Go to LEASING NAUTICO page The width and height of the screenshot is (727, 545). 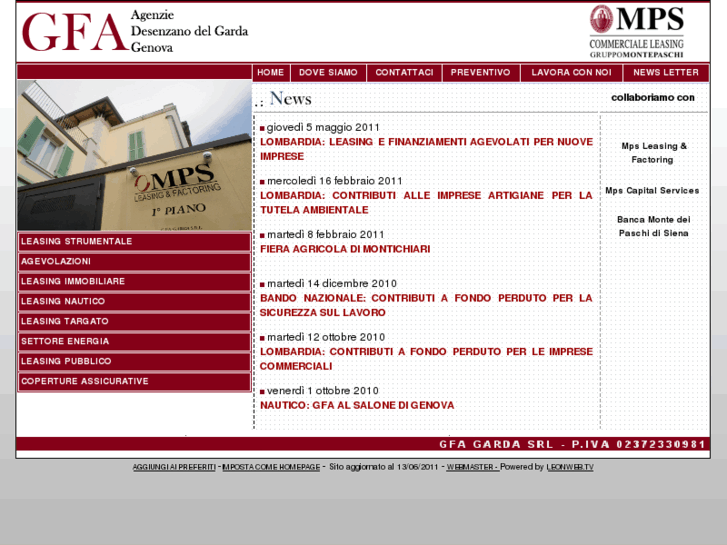click(134, 301)
